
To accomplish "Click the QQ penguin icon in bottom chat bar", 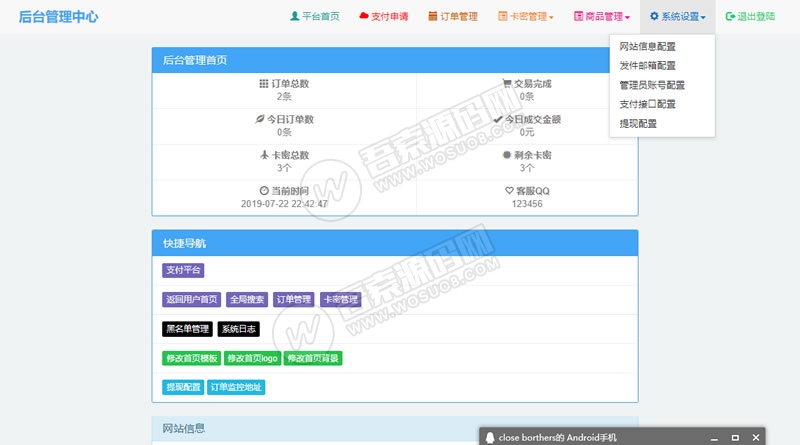I will 489,437.
